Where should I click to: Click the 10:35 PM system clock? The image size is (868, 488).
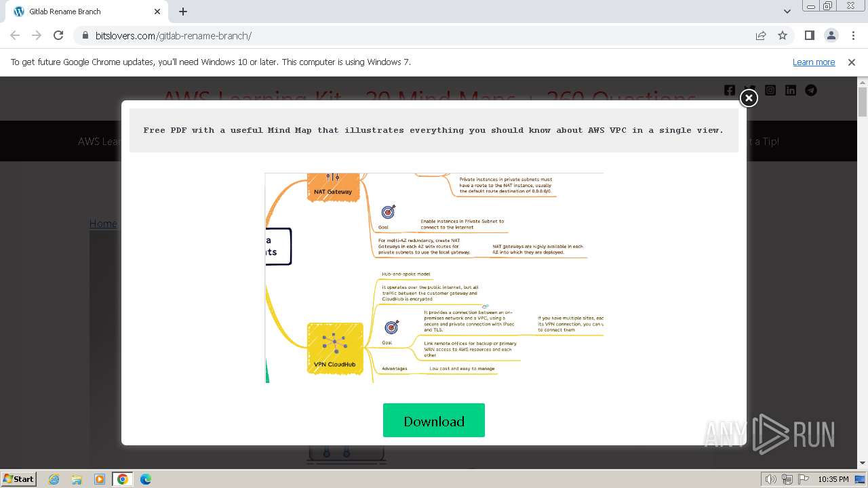pyautogui.click(x=833, y=479)
